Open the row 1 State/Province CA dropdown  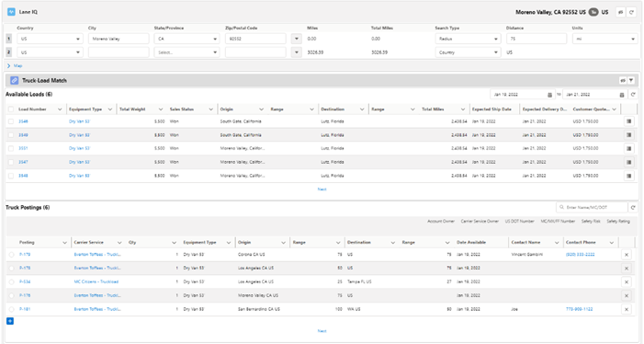(x=186, y=39)
